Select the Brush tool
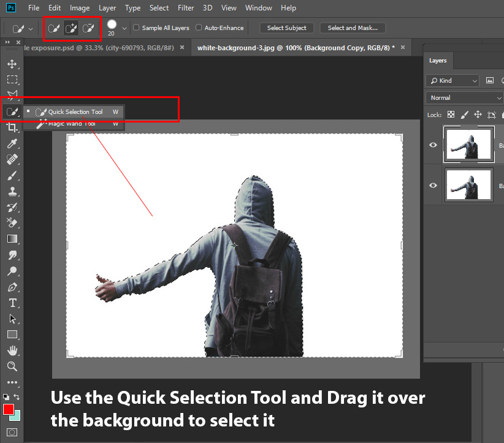This screenshot has height=443, width=504. (12, 175)
